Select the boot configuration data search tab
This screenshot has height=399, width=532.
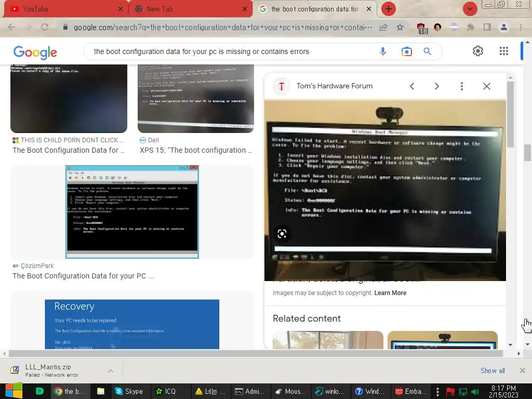coord(315,9)
